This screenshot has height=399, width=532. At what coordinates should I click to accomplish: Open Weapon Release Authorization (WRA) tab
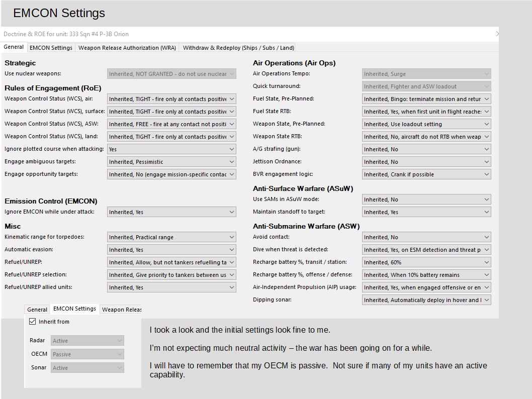[x=127, y=48]
